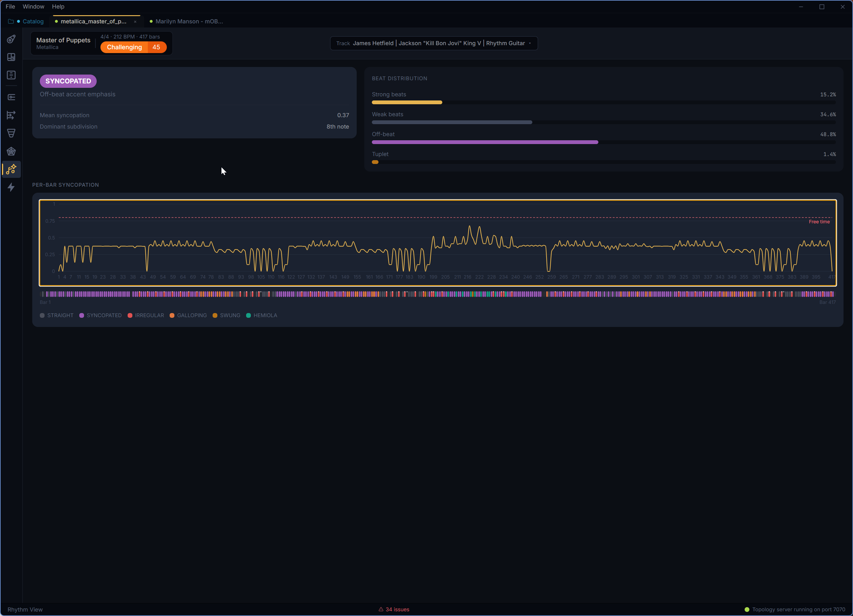
Task: Click Dominant subdivision 8th note value
Action: (338, 126)
